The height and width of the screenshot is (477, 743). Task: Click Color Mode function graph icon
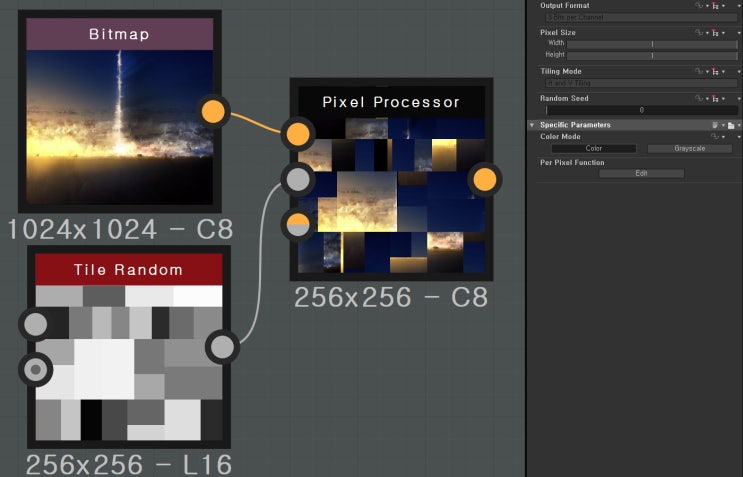715,136
